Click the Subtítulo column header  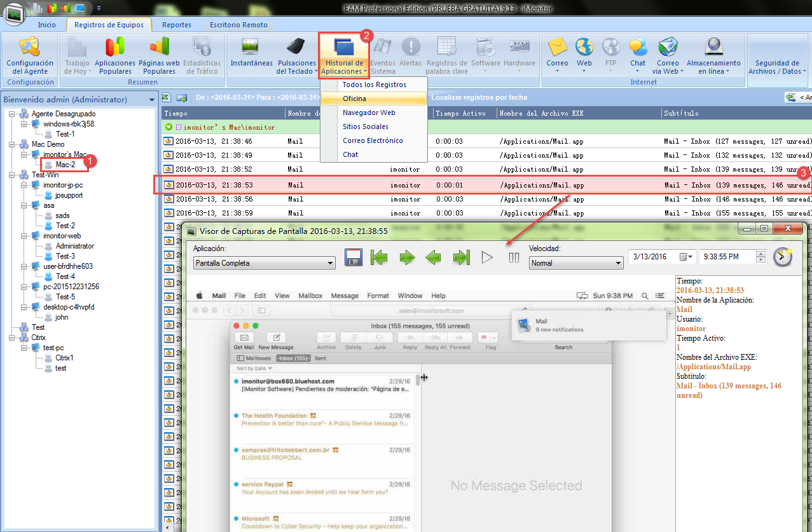pos(736,113)
